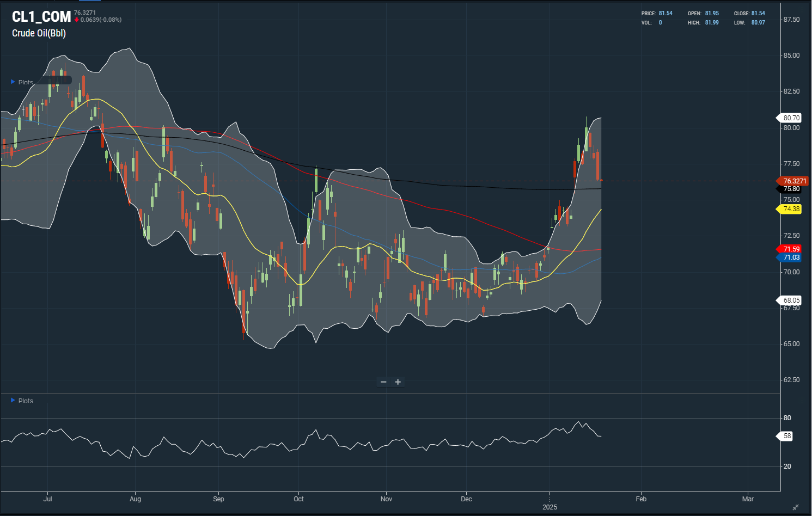Click the minus zoom-out button
Image resolution: width=812 pixels, height=516 pixels.
383,382
